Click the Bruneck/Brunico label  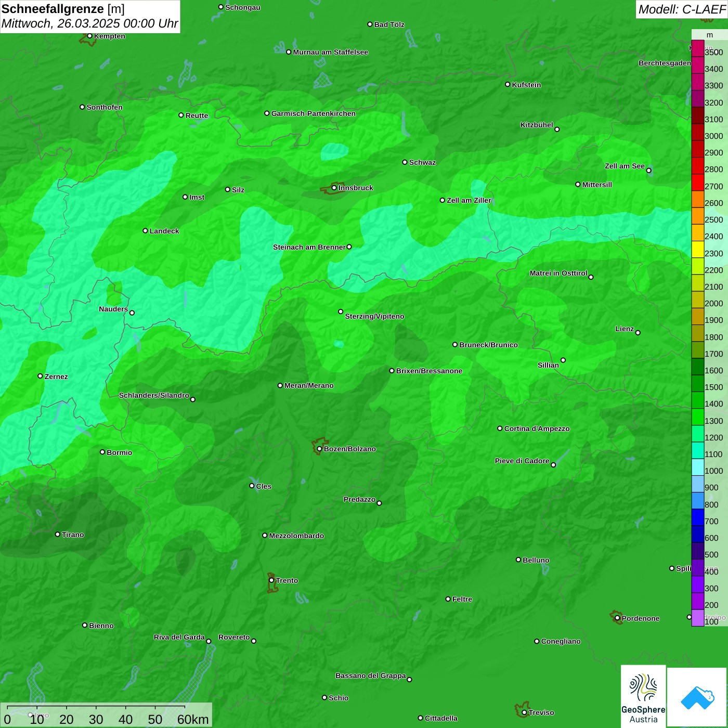click(488, 345)
